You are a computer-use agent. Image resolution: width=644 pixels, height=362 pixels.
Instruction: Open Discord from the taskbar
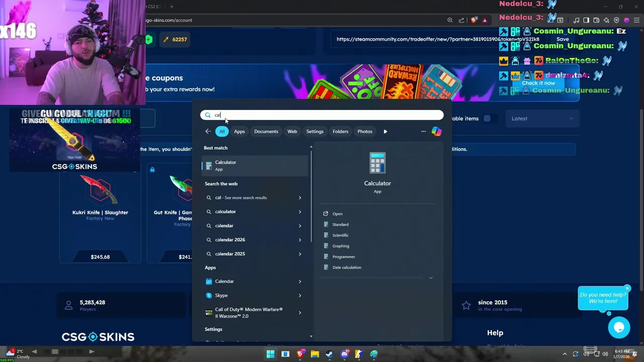click(x=345, y=354)
